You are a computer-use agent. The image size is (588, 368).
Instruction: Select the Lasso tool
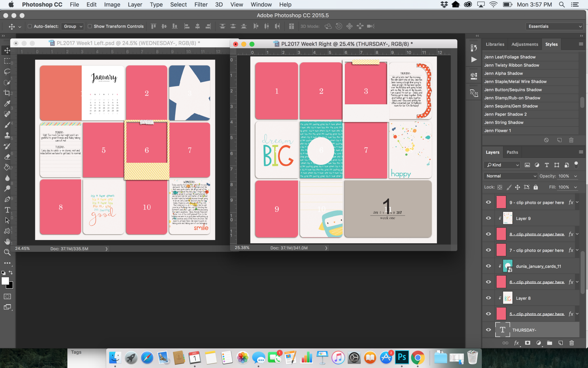pyautogui.click(x=7, y=72)
